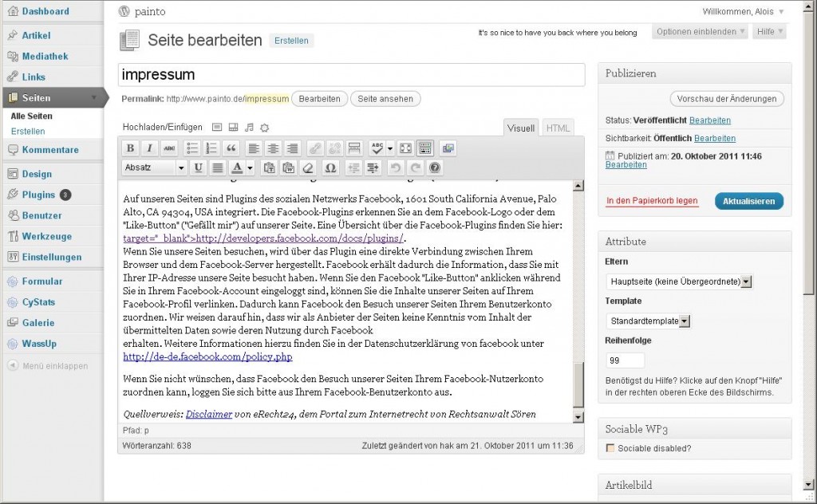Apply bold formatting with the B icon
The height and width of the screenshot is (504, 817).
tap(130, 148)
